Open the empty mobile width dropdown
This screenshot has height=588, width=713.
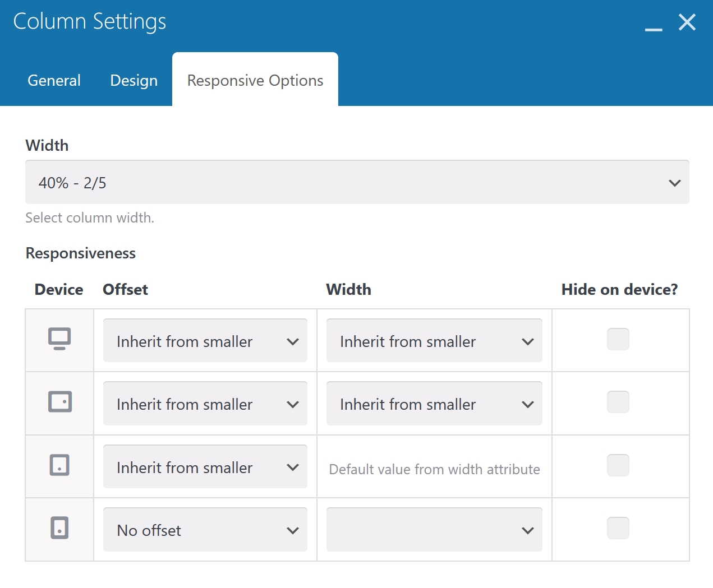click(434, 530)
